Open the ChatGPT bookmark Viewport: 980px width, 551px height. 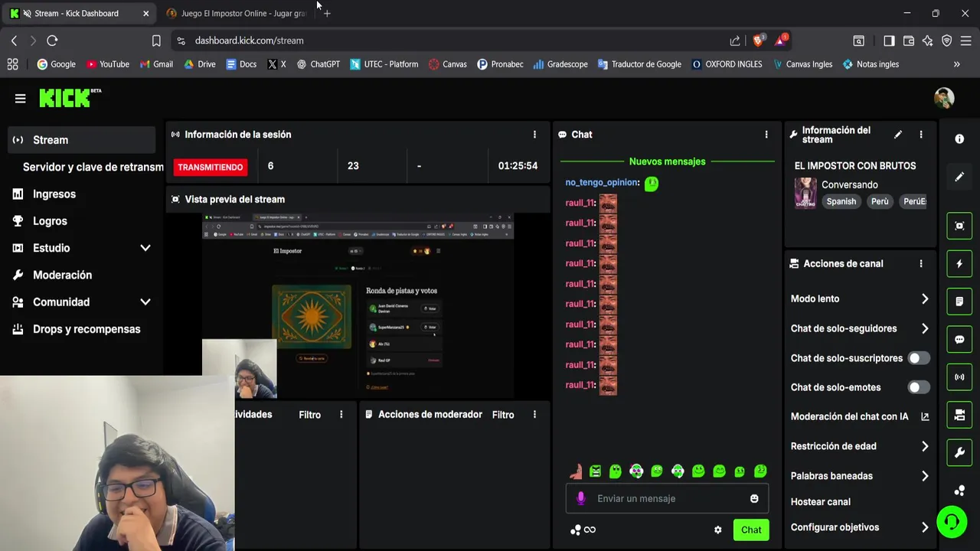click(x=318, y=64)
